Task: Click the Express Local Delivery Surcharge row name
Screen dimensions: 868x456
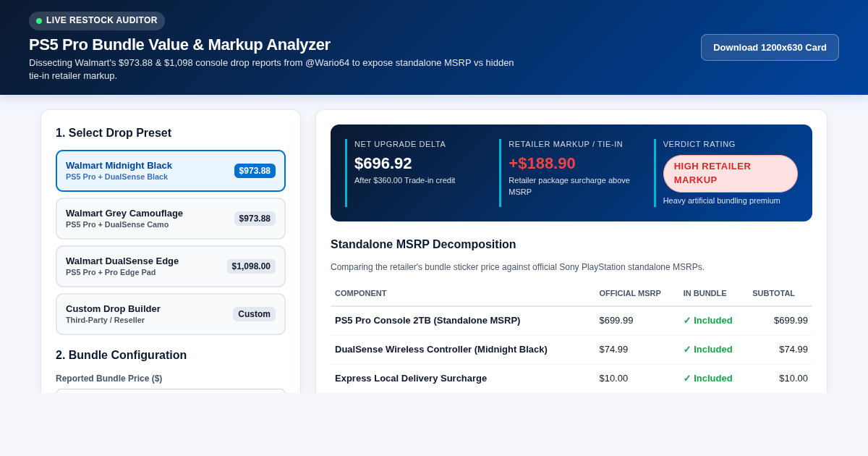Action: click(411, 379)
